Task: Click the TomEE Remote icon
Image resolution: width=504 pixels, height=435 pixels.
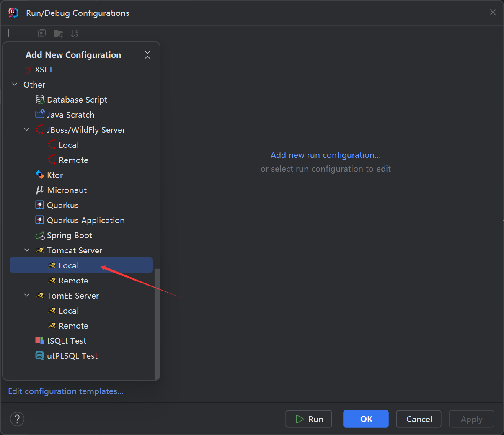Action: coord(52,326)
